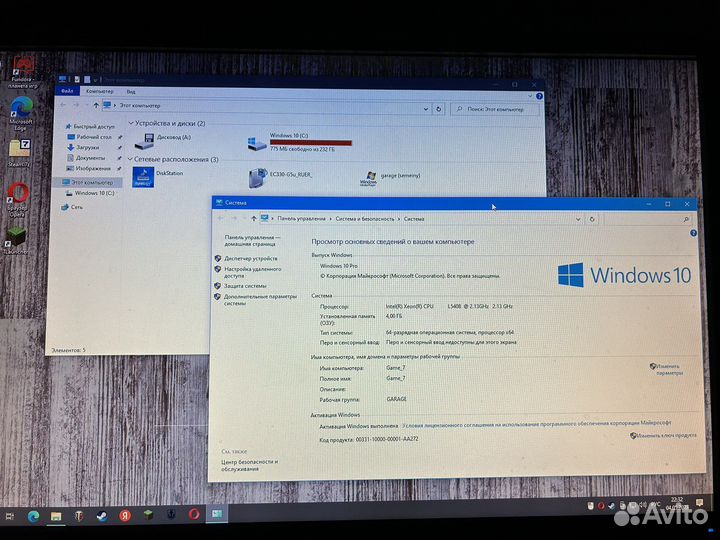
Task: Select 'Загрузки' in navigation pane
Action: coord(88,147)
